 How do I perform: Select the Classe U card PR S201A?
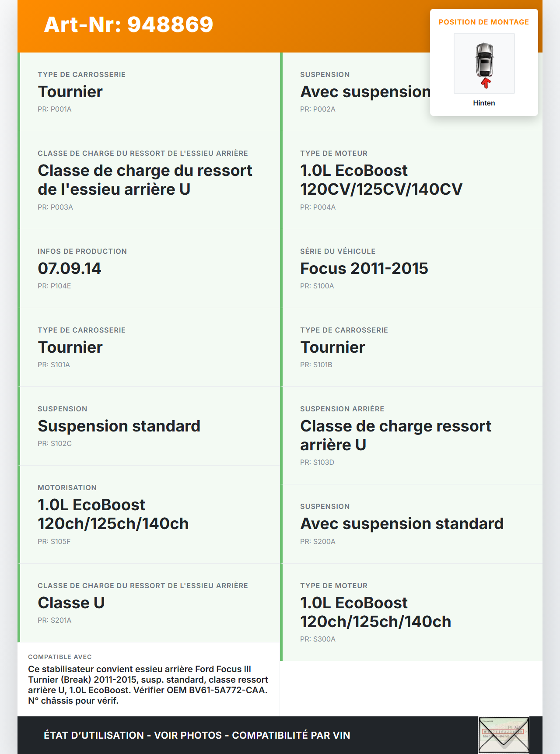[x=149, y=603]
